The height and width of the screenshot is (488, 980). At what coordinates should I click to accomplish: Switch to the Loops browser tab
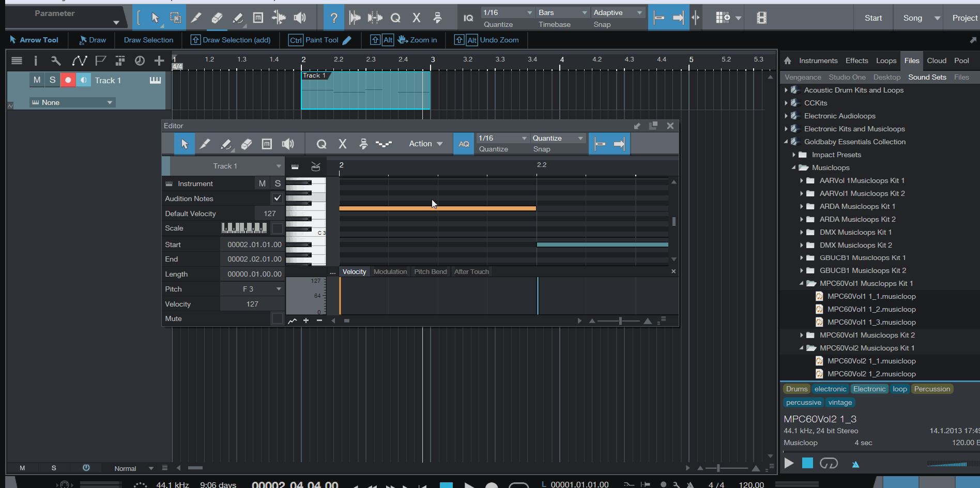click(x=886, y=60)
